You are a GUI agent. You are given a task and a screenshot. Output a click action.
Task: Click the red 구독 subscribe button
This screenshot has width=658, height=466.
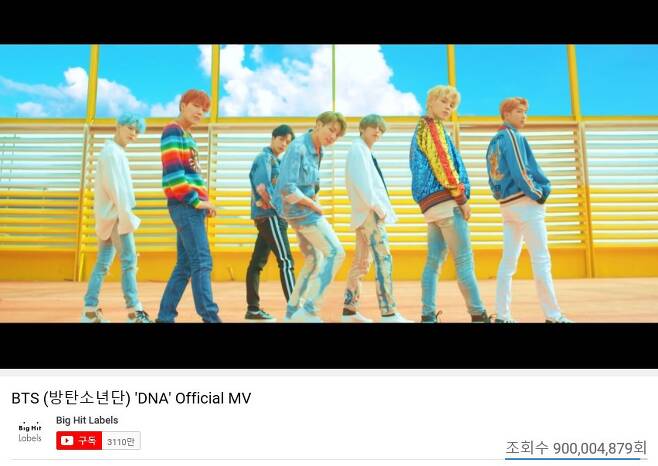coord(79,440)
